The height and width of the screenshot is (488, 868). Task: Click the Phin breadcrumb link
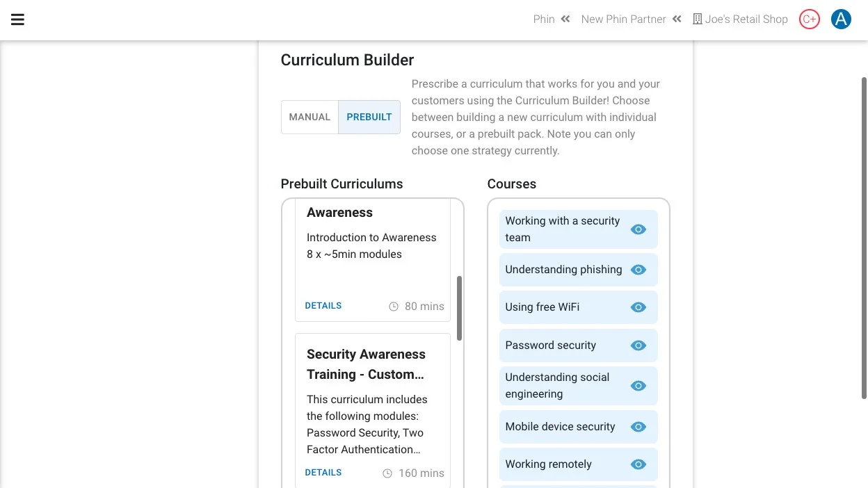coord(544,19)
